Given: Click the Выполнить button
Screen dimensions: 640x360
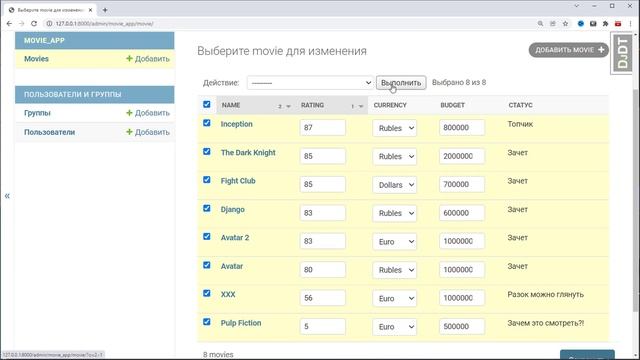Looking at the screenshot, I should tap(401, 83).
